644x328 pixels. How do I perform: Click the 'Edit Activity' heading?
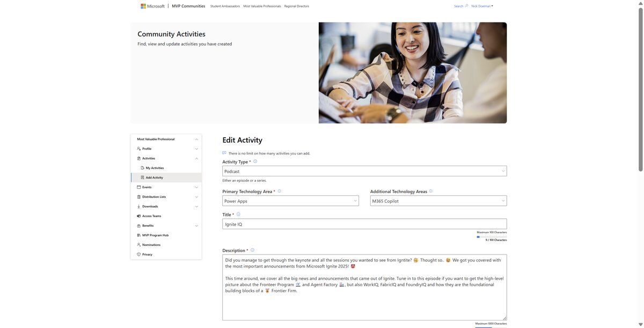pos(243,140)
